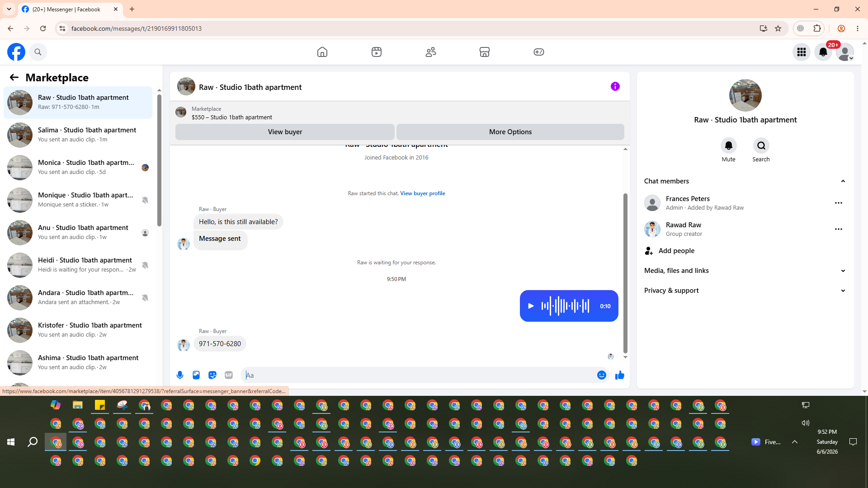Image resolution: width=868 pixels, height=488 pixels.
Task: Open Facebook home logo
Action: (x=16, y=52)
